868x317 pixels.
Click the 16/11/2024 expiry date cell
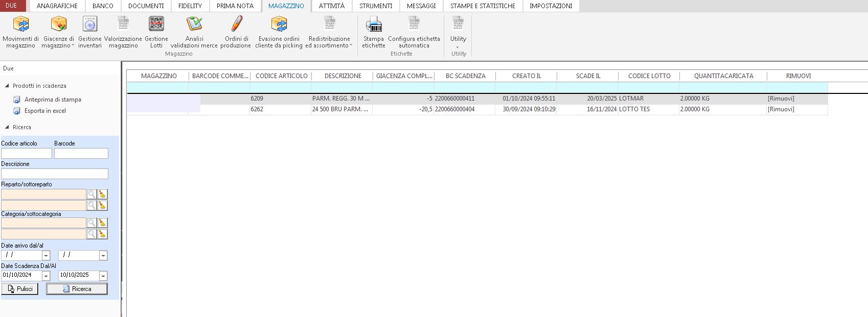(587, 109)
